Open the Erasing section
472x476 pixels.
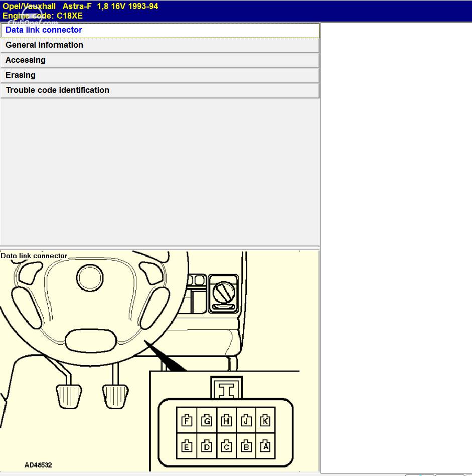click(160, 75)
